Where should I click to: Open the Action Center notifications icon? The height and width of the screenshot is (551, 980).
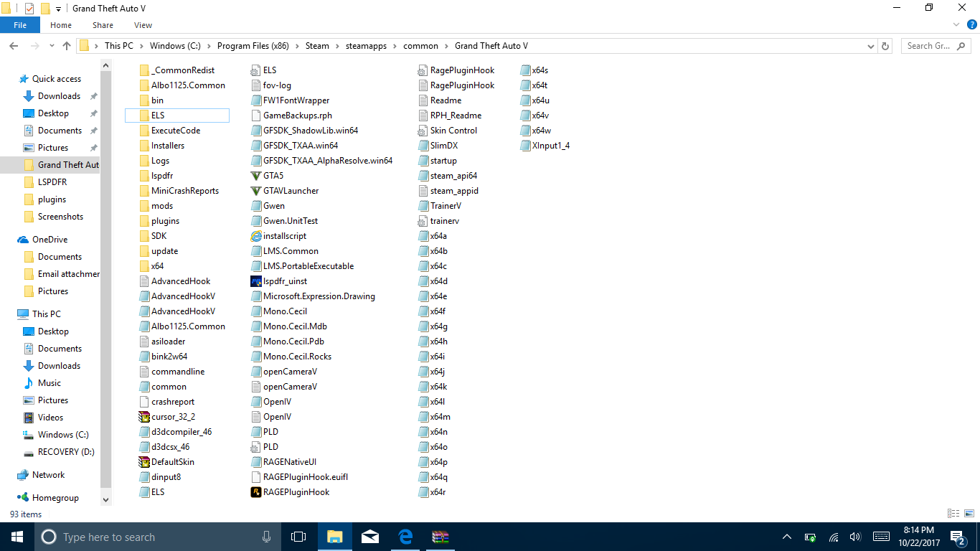[x=957, y=537]
